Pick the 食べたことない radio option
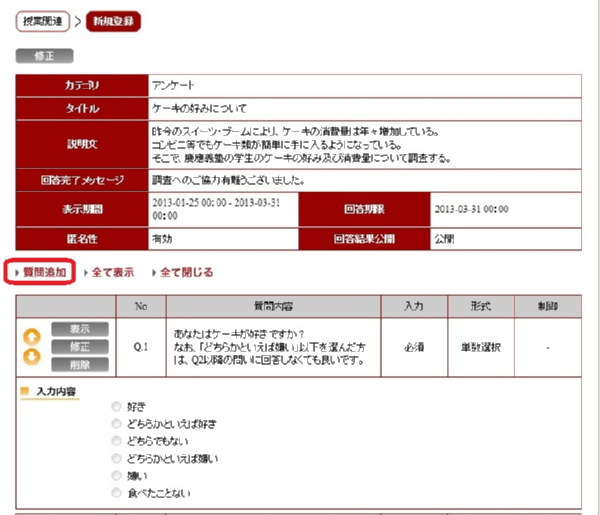This screenshot has height=515, width=600. (x=117, y=493)
